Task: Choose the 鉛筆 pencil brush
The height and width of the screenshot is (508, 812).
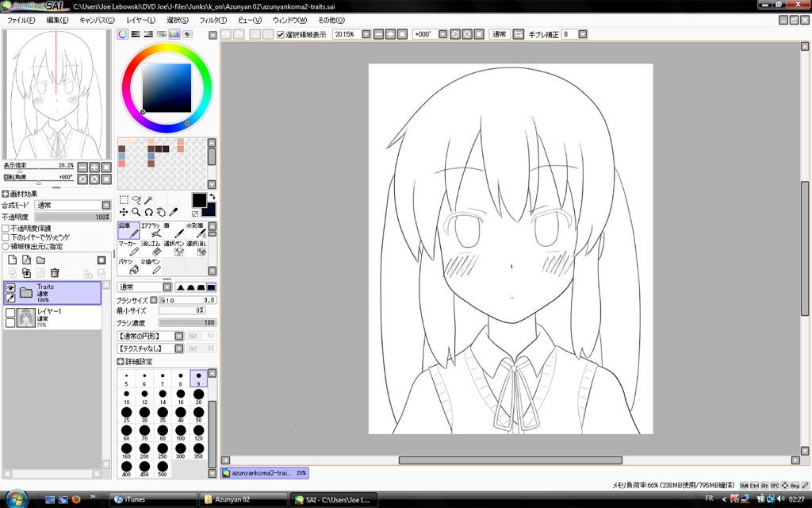Action: [128, 230]
